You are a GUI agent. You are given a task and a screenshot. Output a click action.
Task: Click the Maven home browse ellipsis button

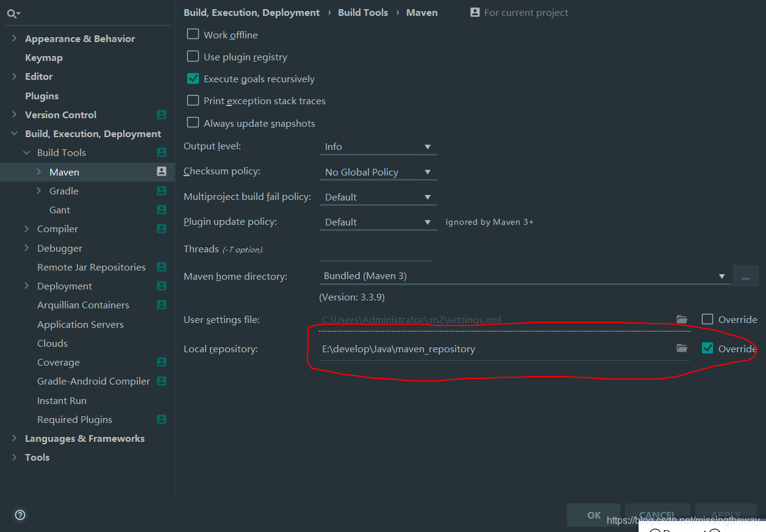746,276
